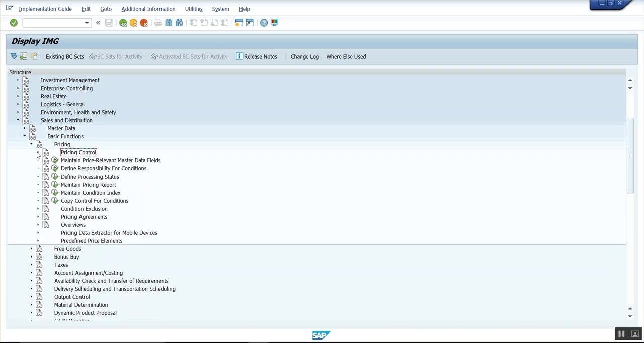Click inside the command input field
The height and width of the screenshot is (343, 644).
tap(52, 23)
